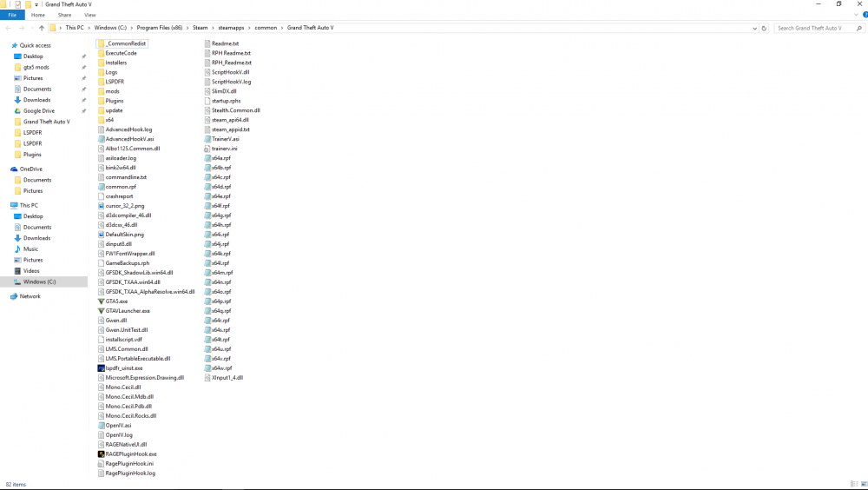868x490 pixels.
Task: Select the Plugins folder icon in file list
Action: point(101,101)
